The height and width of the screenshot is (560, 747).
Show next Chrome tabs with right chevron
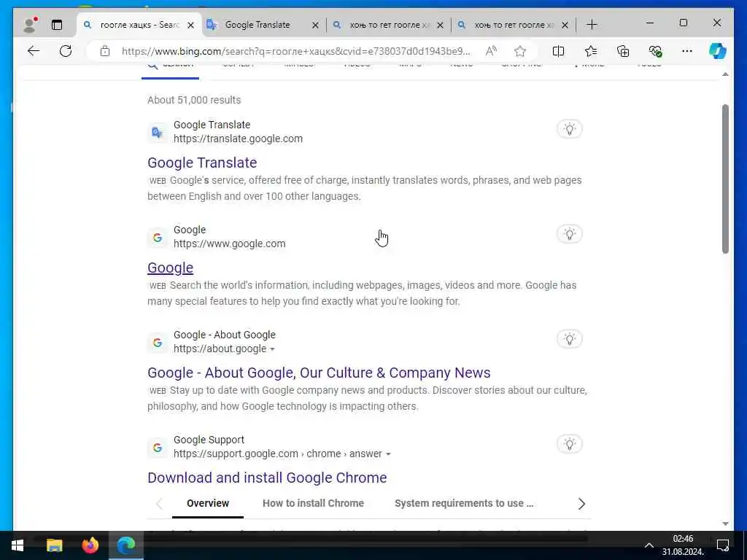581,504
